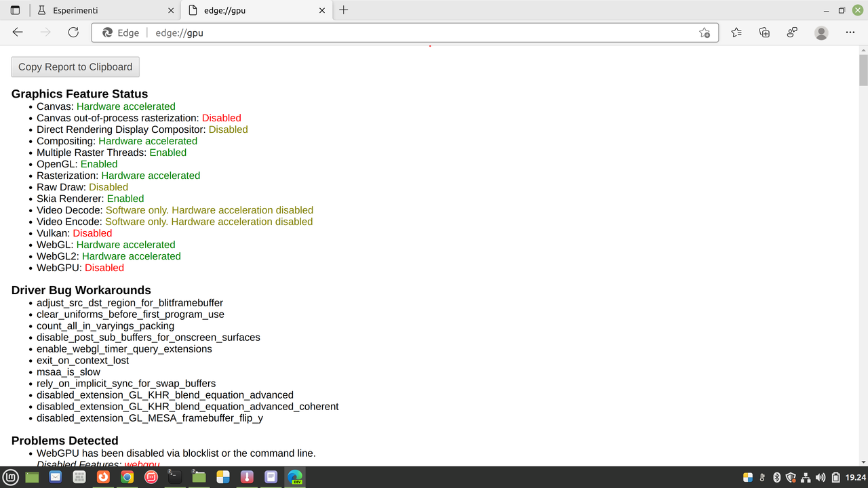
Task: Open the red screen-capture app in taskbar
Action: click(x=151, y=477)
